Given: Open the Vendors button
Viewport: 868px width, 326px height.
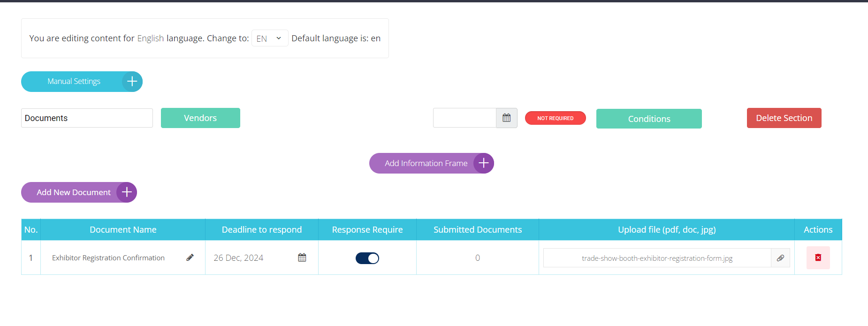Looking at the screenshot, I should [200, 118].
